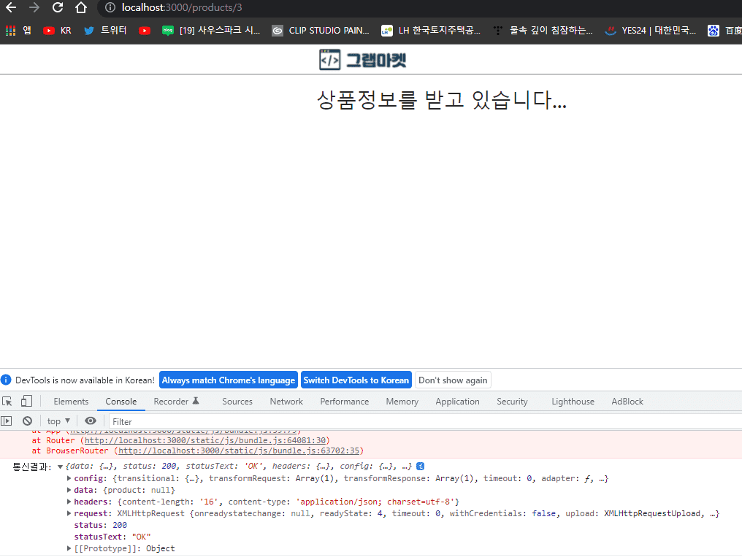The height and width of the screenshot is (560, 742).
Task: Open the browser home page icon
Action: pos(81,7)
